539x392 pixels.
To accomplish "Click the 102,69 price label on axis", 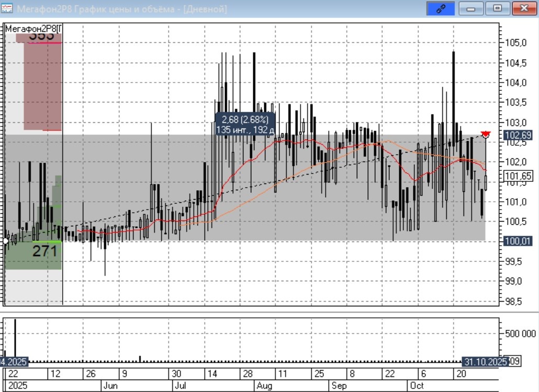I will [x=518, y=135].
